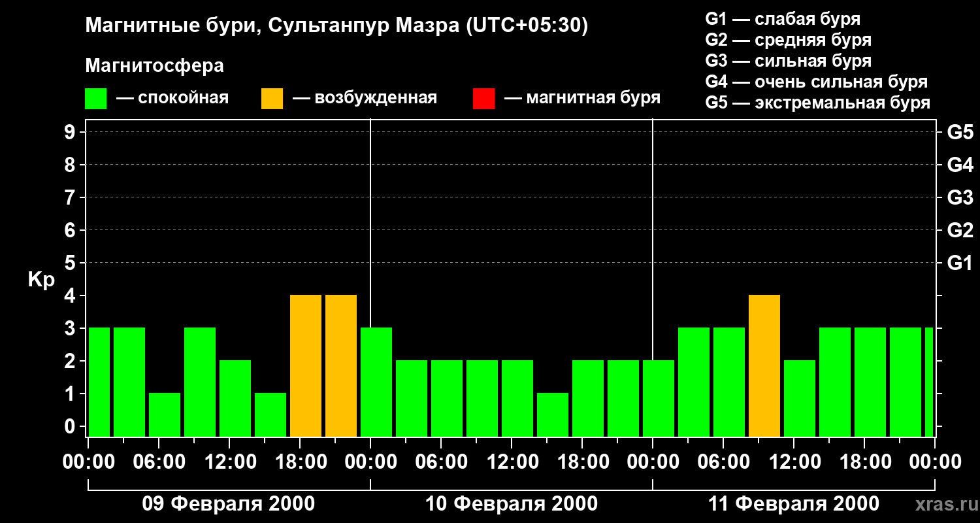Select the "Магнитосфера" heading
Viewport: 980px width, 523px height.
[154, 66]
